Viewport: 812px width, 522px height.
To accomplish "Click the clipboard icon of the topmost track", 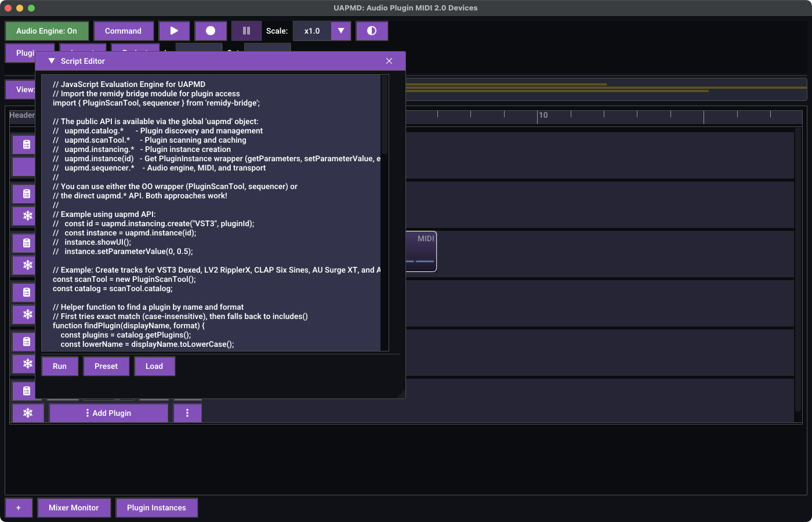I will click(24, 144).
